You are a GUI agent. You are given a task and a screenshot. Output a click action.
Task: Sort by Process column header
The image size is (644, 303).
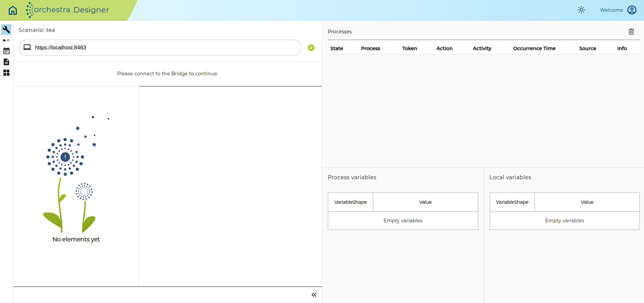point(370,48)
